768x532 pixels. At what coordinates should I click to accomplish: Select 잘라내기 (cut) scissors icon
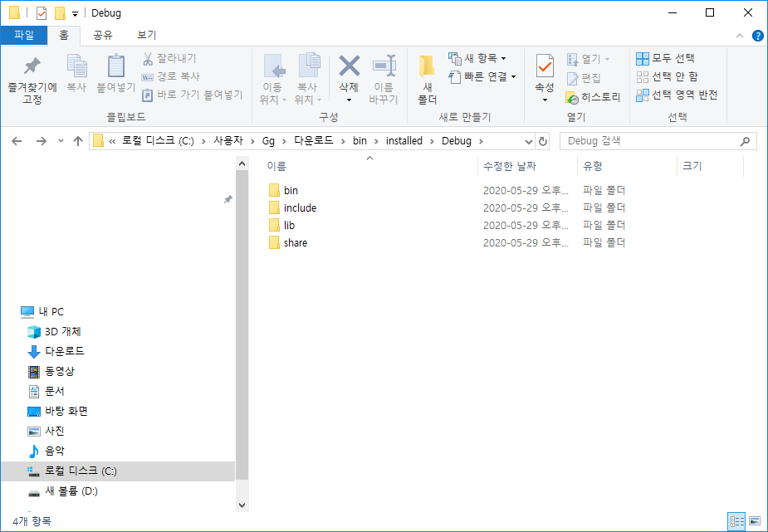pyautogui.click(x=148, y=59)
